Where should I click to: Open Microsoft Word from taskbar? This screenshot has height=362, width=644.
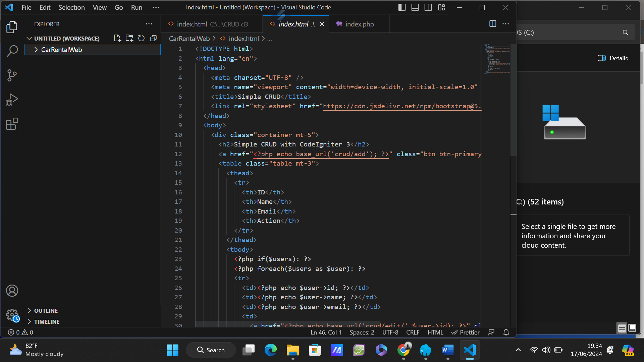pos(448,350)
